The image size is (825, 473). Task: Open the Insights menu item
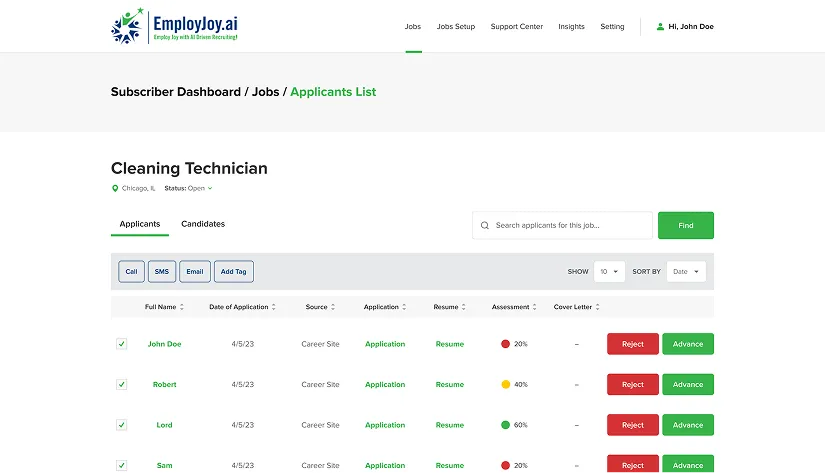[x=571, y=27]
